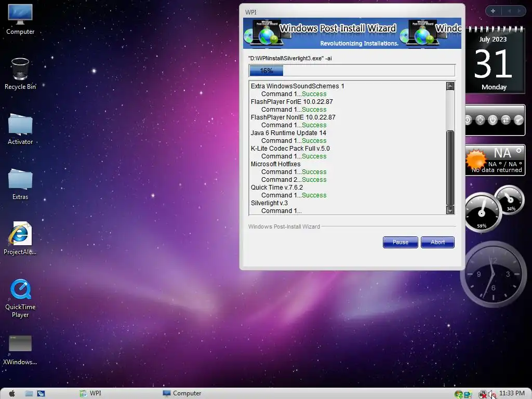Click the analog clock gadget
Image resolution: width=532 pixels, height=399 pixels.
[x=494, y=274]
